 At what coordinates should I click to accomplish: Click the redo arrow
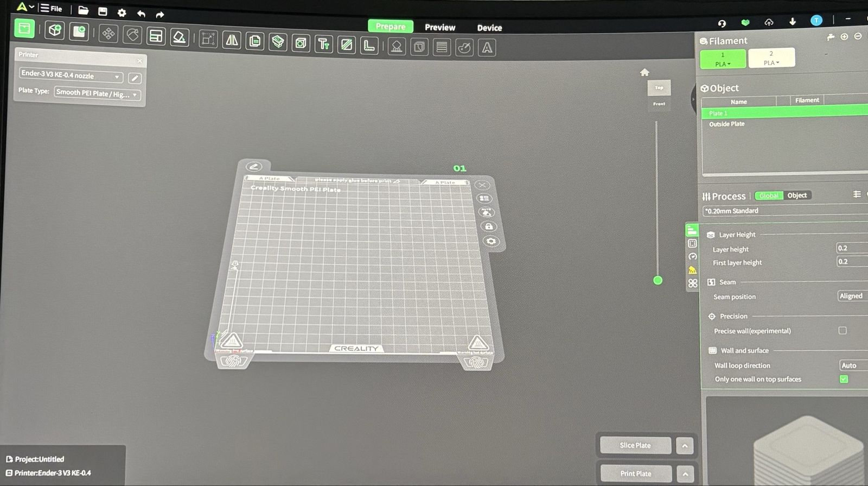[x=159, y=15]
